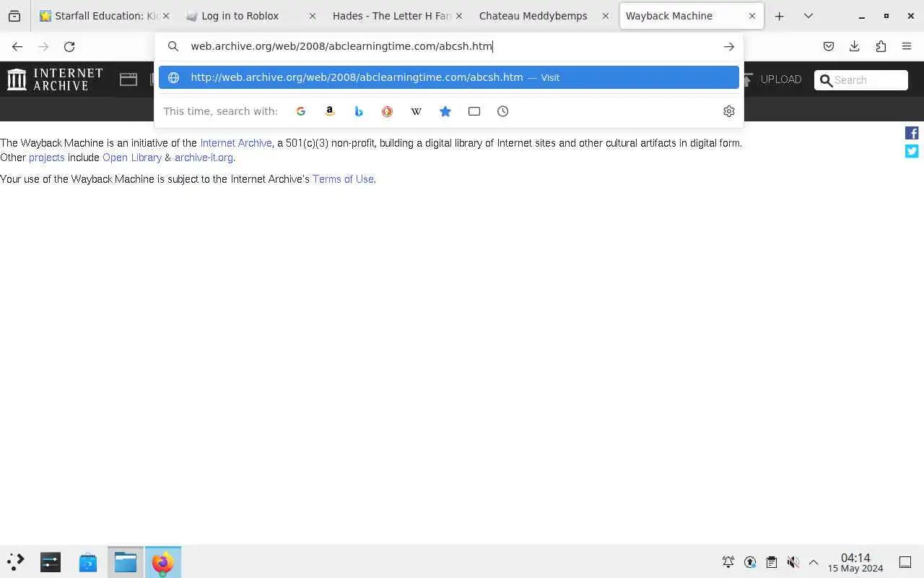Go to the typed address arrow
The image size is (924, 578).
pos(728,46)
